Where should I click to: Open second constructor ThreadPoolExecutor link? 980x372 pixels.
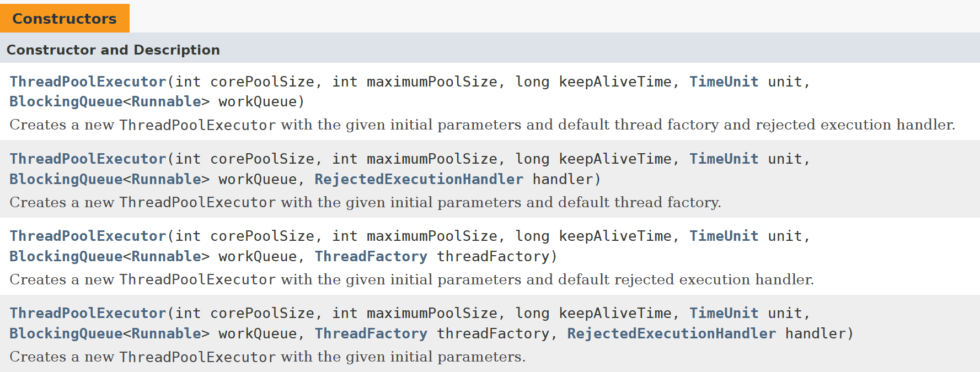click(88, 159)
